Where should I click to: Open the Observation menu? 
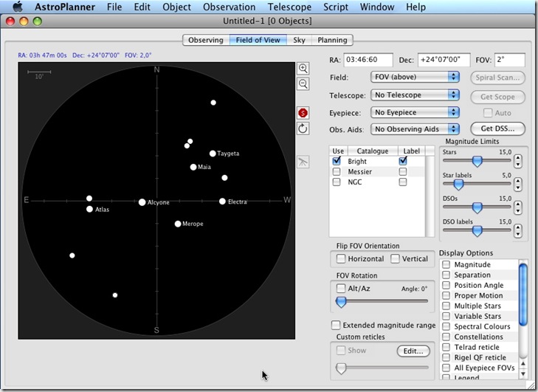pyautogui.click(x=230, y=7)
